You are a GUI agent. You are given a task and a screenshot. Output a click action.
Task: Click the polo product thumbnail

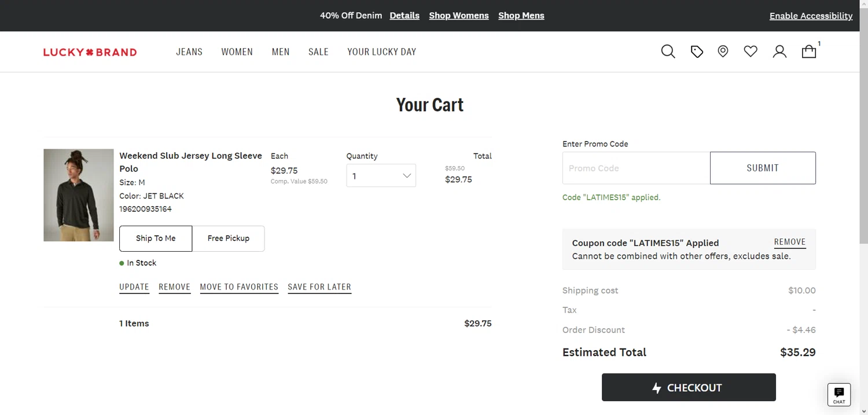[79, 195]
